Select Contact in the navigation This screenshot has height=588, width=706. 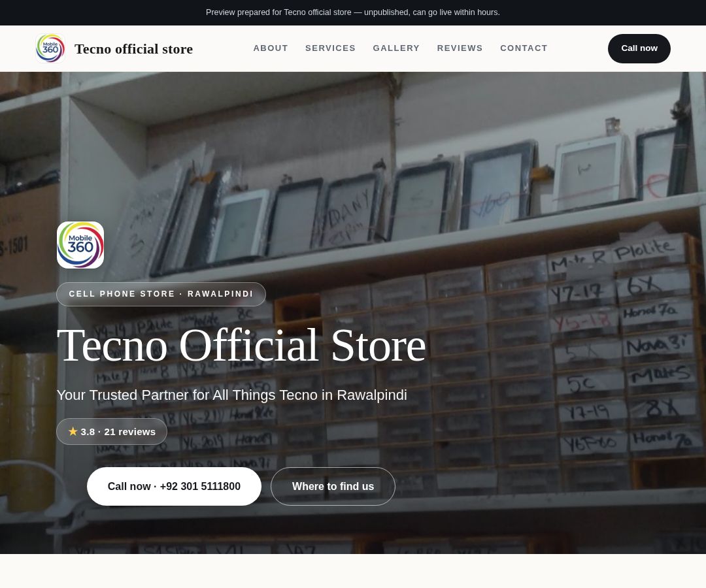[x=524, y=48]
